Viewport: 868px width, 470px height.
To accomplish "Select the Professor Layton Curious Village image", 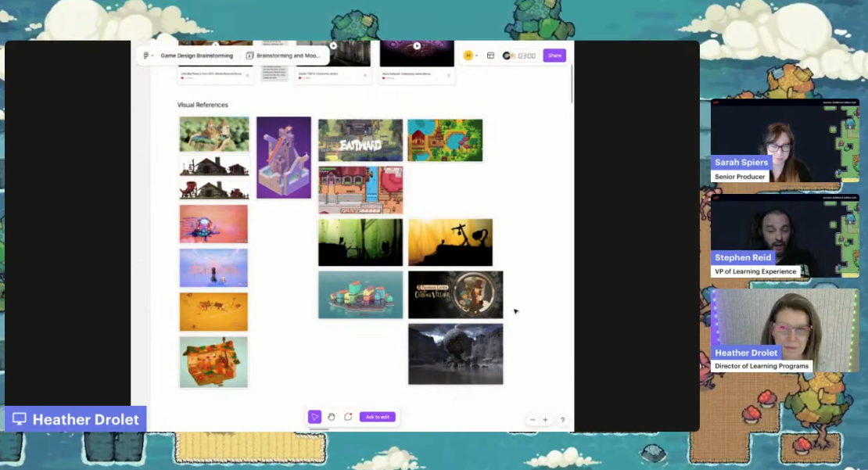I will click(456, 295).
